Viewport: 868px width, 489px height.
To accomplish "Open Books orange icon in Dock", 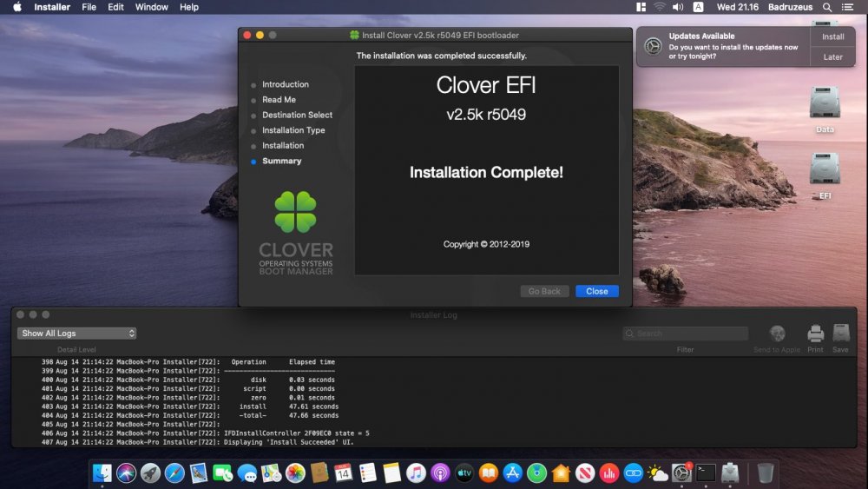I will point(488,473).
